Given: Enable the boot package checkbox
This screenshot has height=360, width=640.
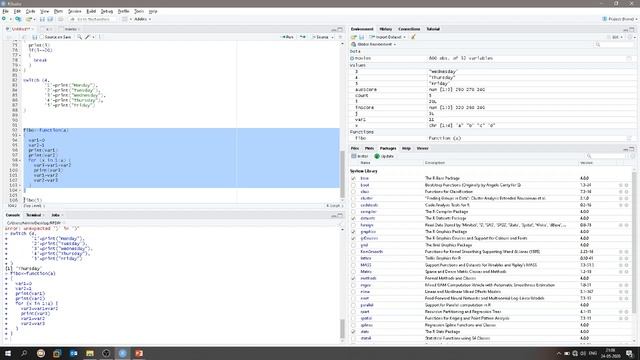Looking at the screenshot, I should (x=353, y=185).
